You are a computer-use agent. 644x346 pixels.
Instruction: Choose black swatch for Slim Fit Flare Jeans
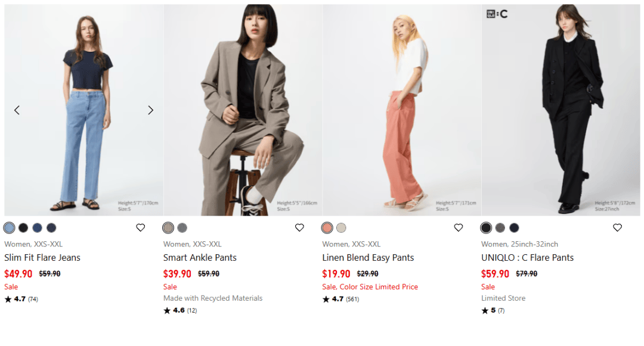23,227
